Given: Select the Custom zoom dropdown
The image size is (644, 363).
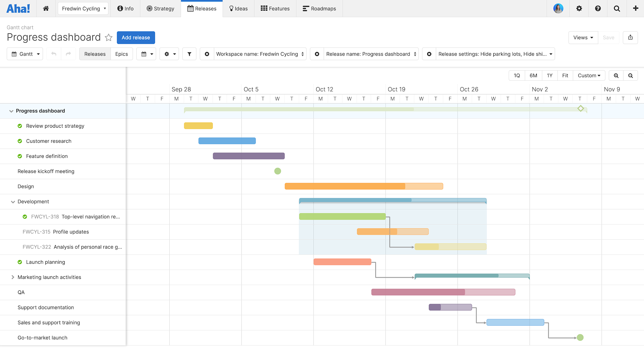Looking at the screenshot, I should pos(589,75).
